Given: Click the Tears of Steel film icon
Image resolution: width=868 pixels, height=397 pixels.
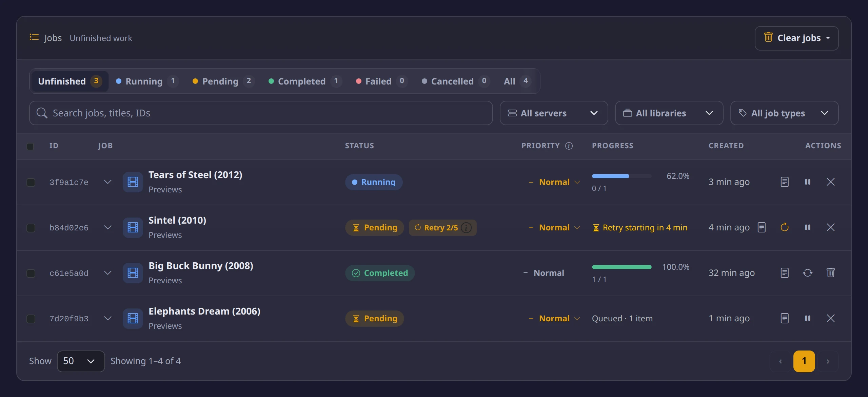Looking at the screenshot, I should [x=133, y=182].
